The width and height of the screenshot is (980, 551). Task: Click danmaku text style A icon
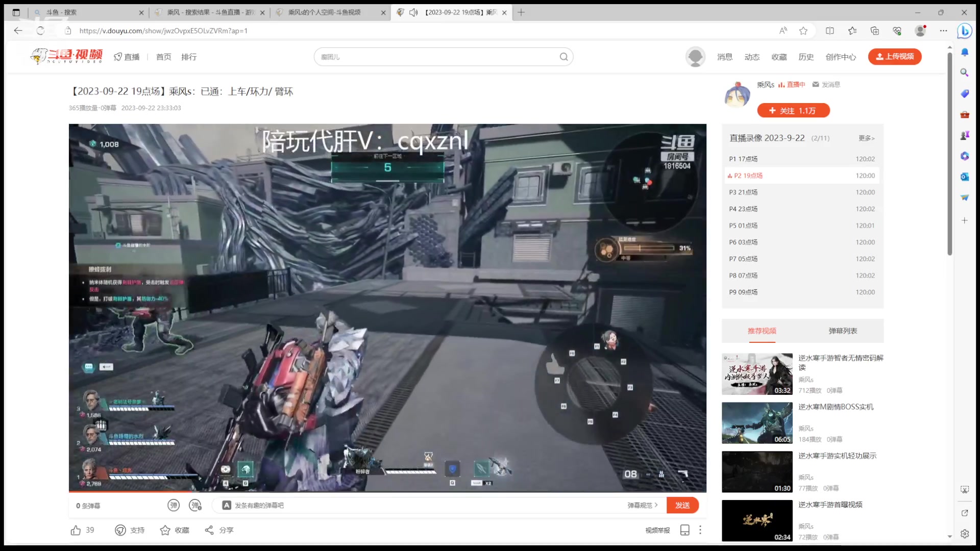click(x=227, y=505)
